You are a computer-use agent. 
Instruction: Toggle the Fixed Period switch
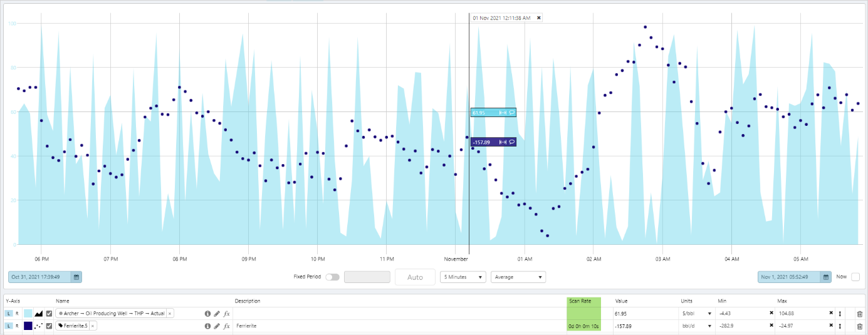point(332,277)
